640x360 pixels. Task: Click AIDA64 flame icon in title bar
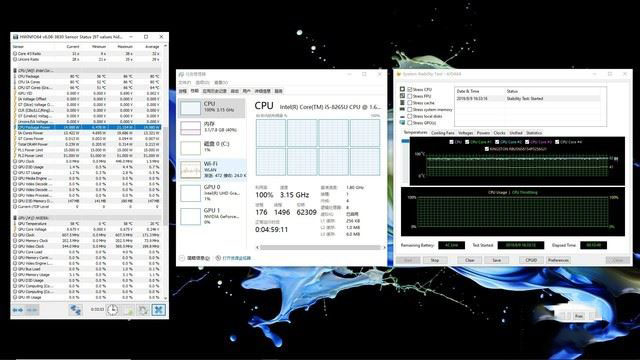click(399, 74)
